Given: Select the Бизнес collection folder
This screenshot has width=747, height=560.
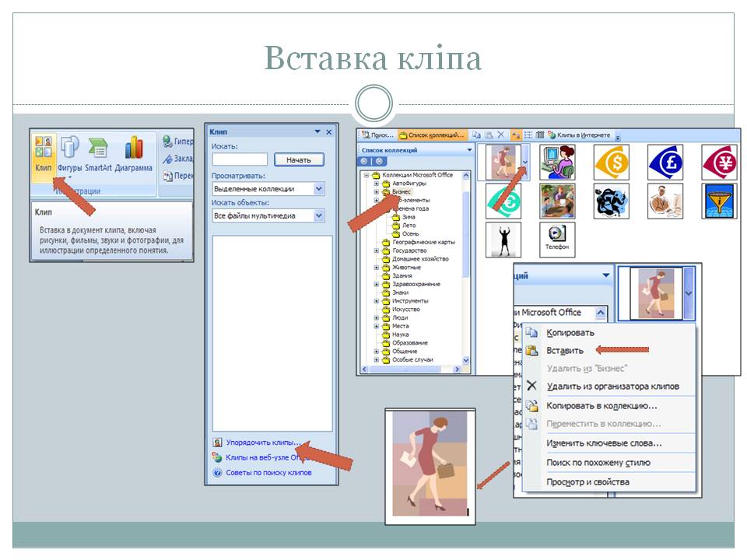Looking at the screenshot, I should 401,191.
